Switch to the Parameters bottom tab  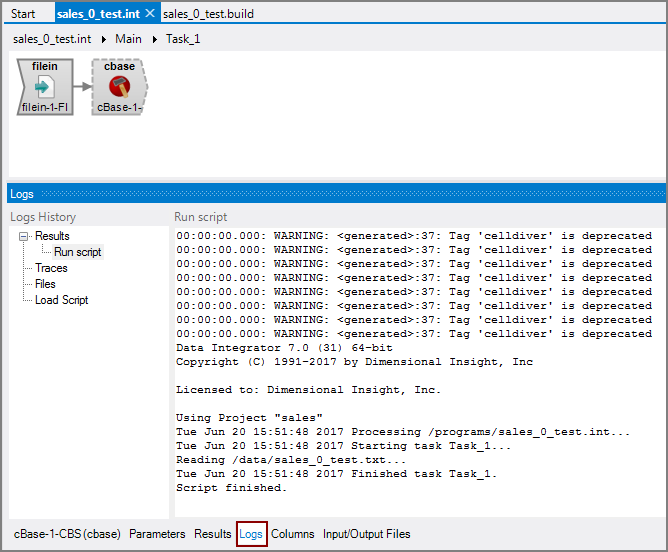tap(157, 534)
